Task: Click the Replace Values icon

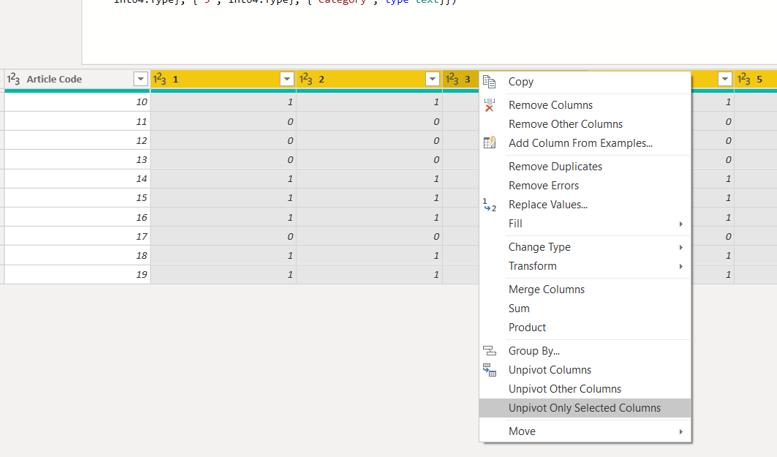Action: [489, 205]
